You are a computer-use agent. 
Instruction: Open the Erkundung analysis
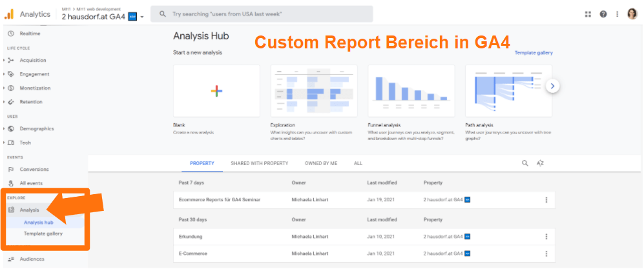pyautogui.click(x=191, y=237)
